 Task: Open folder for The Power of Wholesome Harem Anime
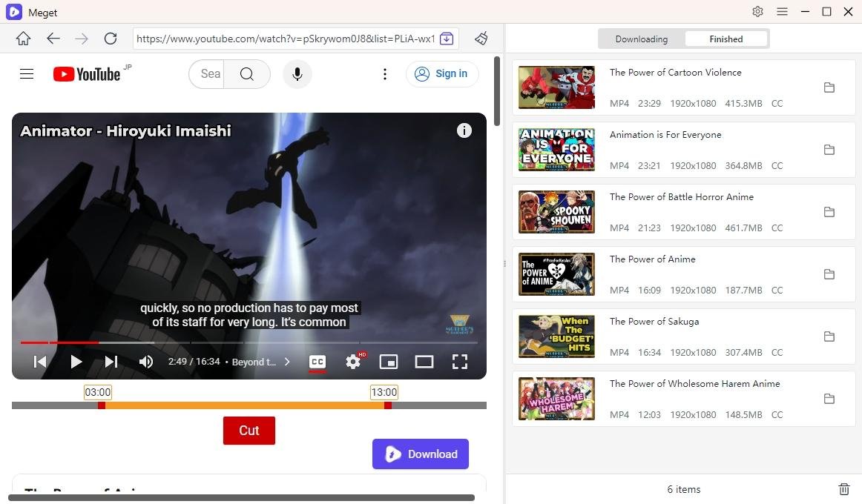click(829, 399)
